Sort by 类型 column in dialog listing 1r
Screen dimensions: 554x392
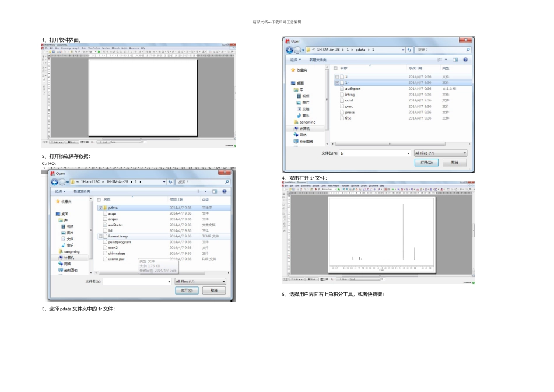coord(446,68)
